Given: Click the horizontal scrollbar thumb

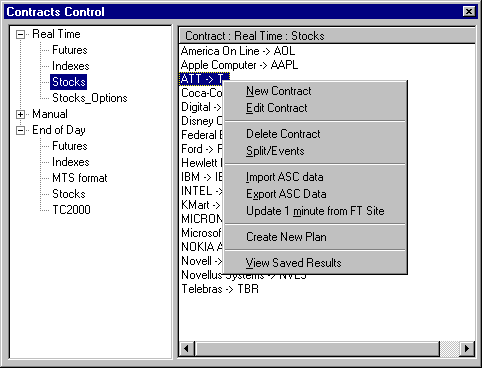Looking at the screenshot, I should coord(318,349).
